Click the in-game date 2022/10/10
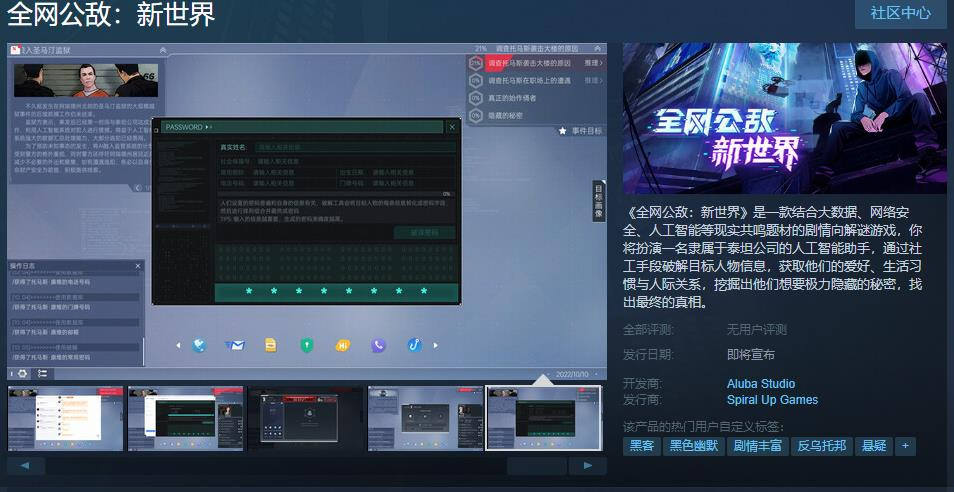 [572, 374]
